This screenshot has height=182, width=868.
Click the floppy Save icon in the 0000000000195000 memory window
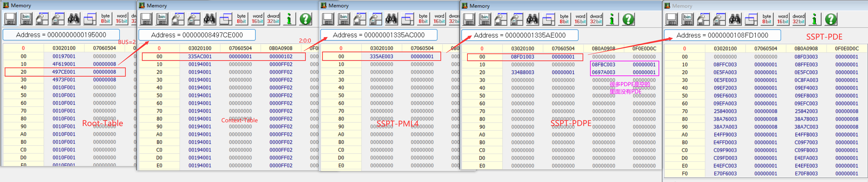coord(10,19)
